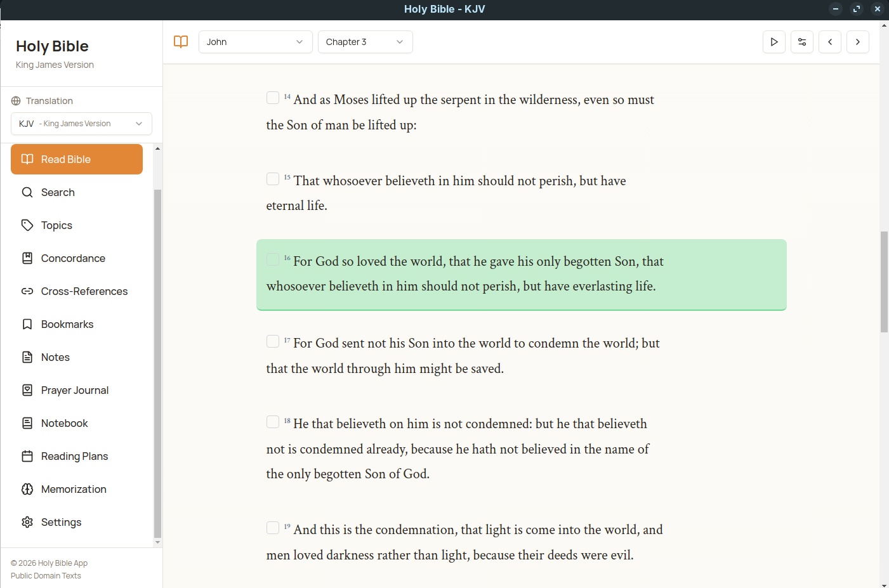Viewport: 889px width, 588px height.
Task: Click the Topics tag icon
Action: tap(27, 225)
